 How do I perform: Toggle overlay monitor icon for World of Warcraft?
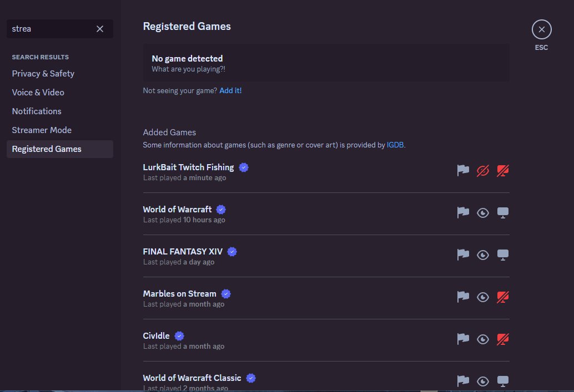502,213
